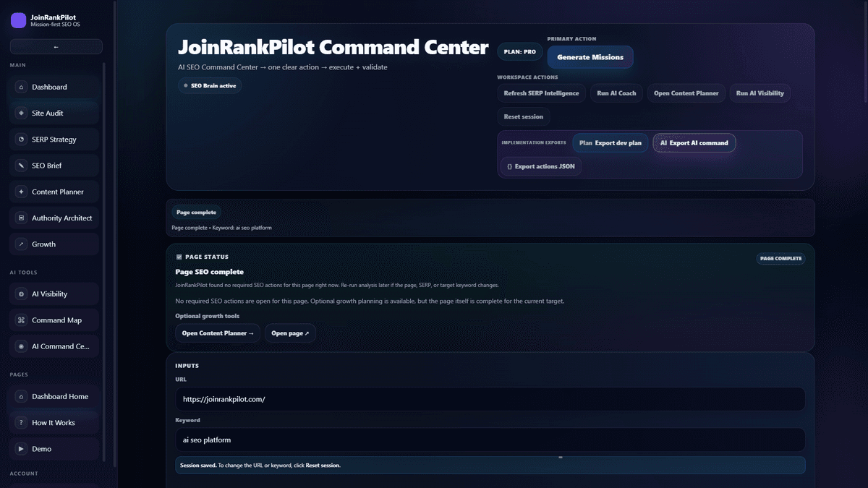Screen dimensions: 868x488
Task: Click the How It Works question icon
Action: click(21, 423)
